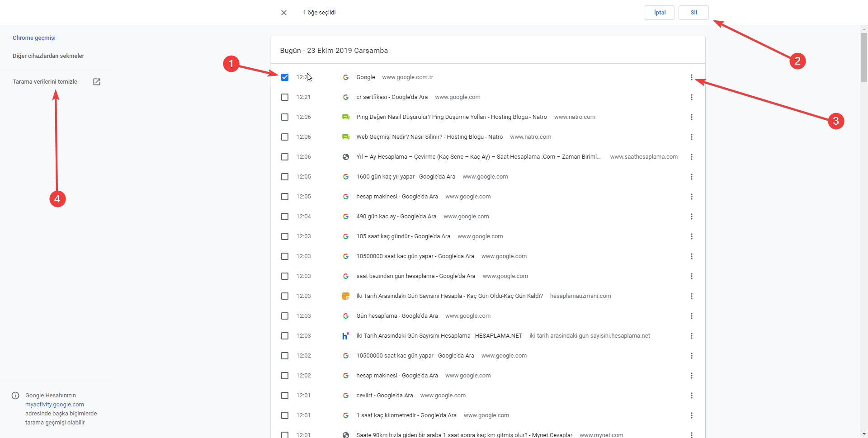Open three-dot menu for Saate 90km hızla giden entry
Image resolution: width=868 pixels, height=438 pixels.
point(691,435)
